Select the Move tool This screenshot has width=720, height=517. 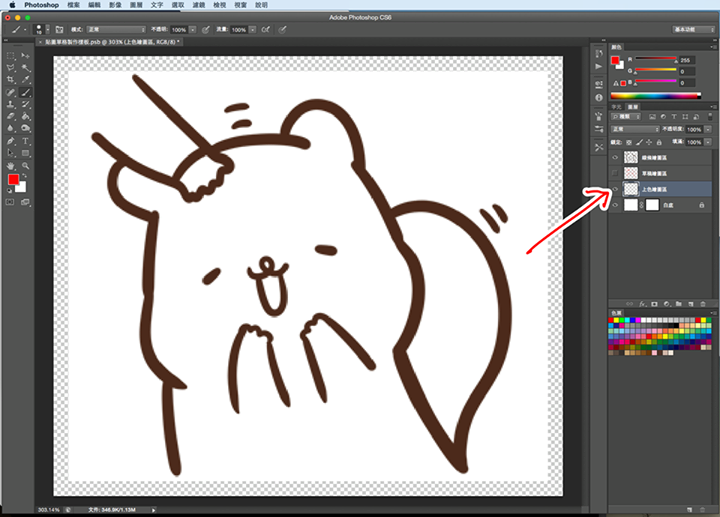pos(26,56)
